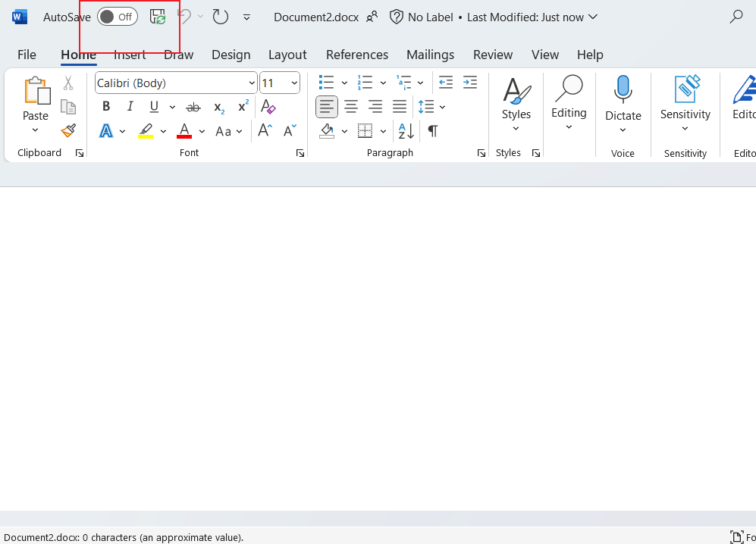Viewport: 756px width, 544px height.
Task: Switch to the Insert ribbon tab
Action: click(x=130, y=55)
